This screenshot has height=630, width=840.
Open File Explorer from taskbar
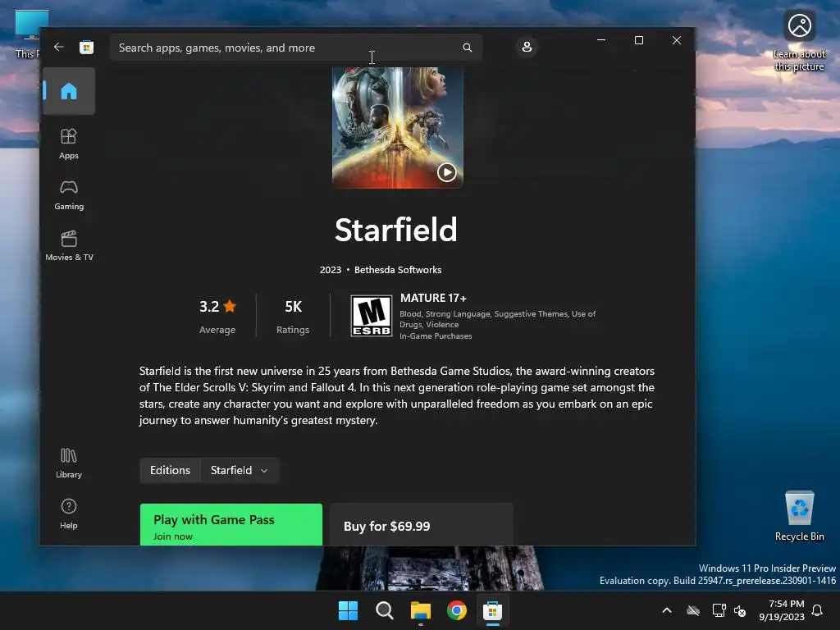[x=421, y=610]
